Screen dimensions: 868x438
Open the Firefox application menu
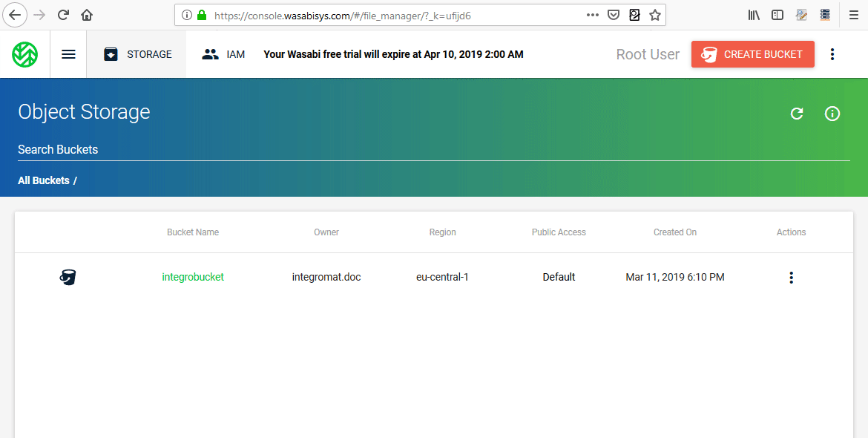[x=854, y=15]
